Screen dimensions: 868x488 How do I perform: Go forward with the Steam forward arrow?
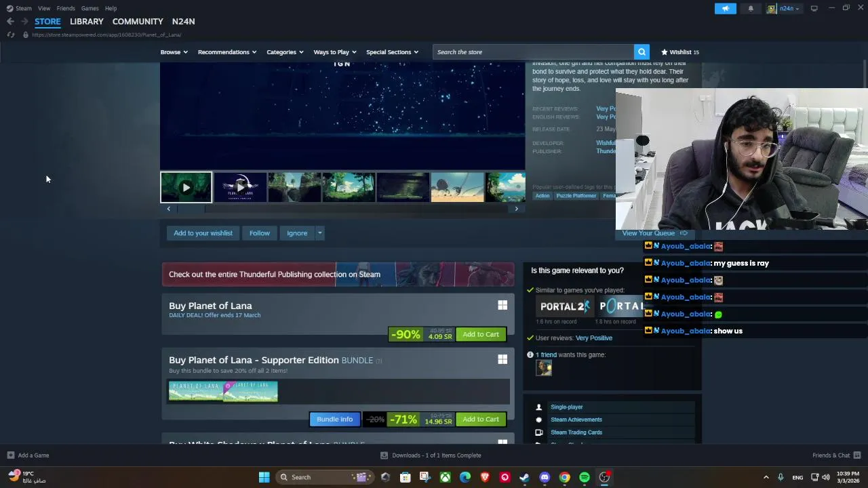(24, 22)
